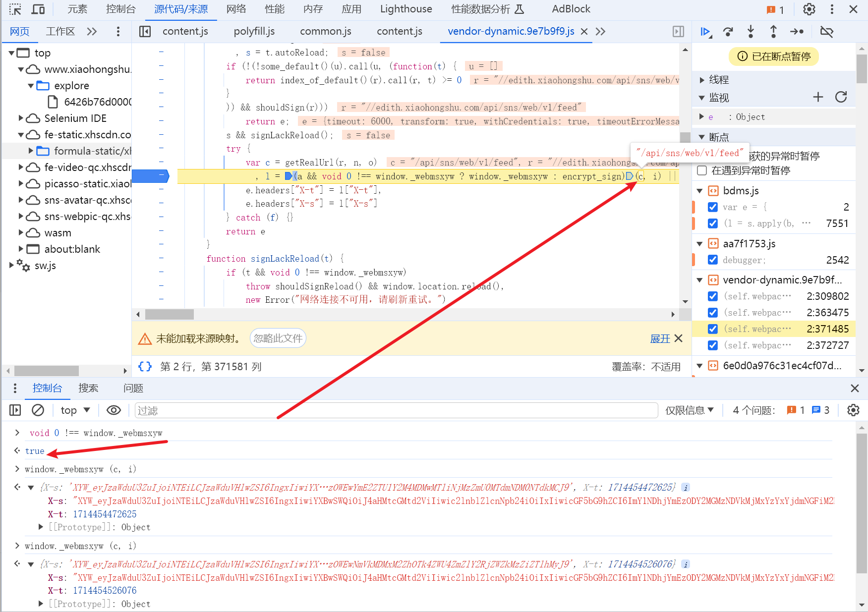868x612 pixels.
Task: Step over next function call
Action: [x=728, y=32]
